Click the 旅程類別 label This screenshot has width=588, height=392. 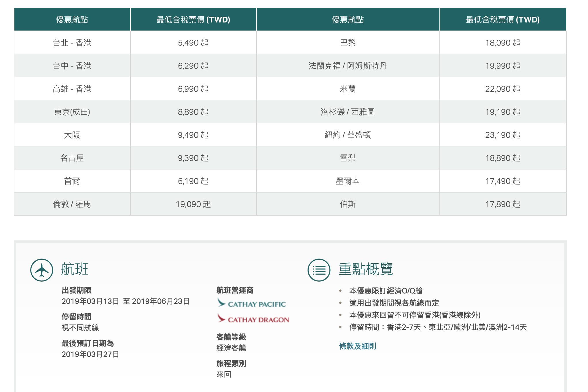(x=231, y=363)
